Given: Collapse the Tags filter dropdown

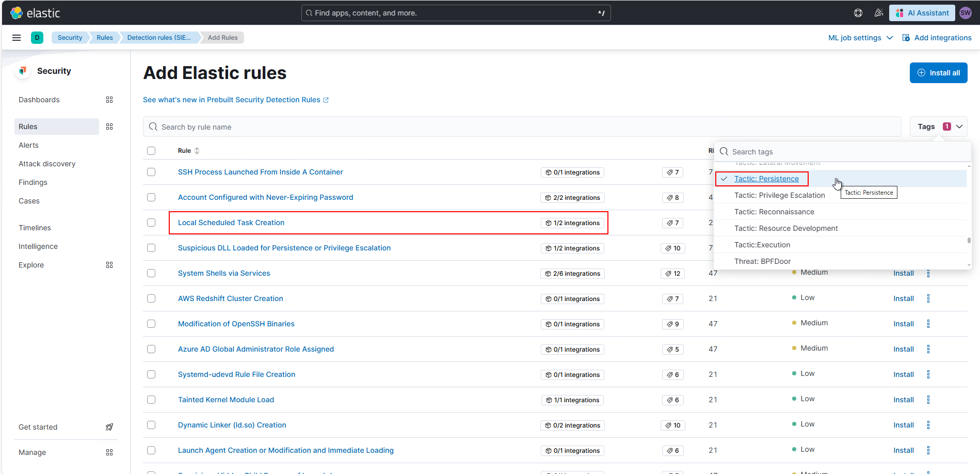Looking at the screenshot, I should pos(938,127).
